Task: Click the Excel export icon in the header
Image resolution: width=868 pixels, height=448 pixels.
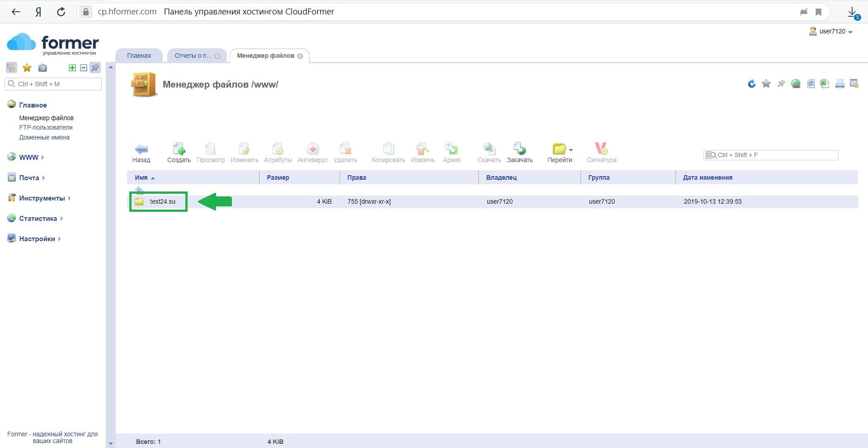Action: pos(825,84)
